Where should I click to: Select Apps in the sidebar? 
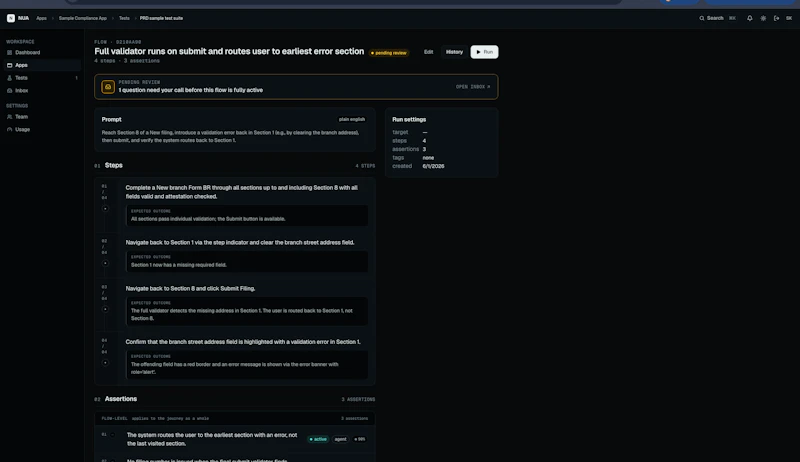[42, 65]
